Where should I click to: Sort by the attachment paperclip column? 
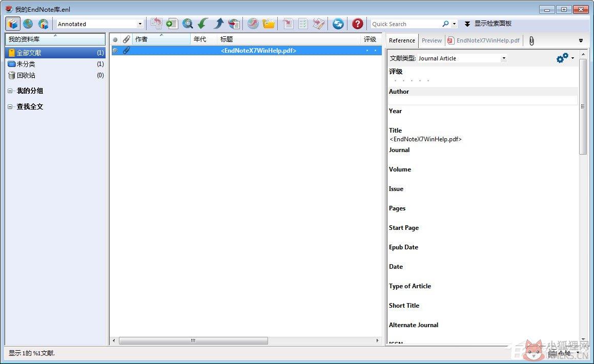[x=126, y=39]
